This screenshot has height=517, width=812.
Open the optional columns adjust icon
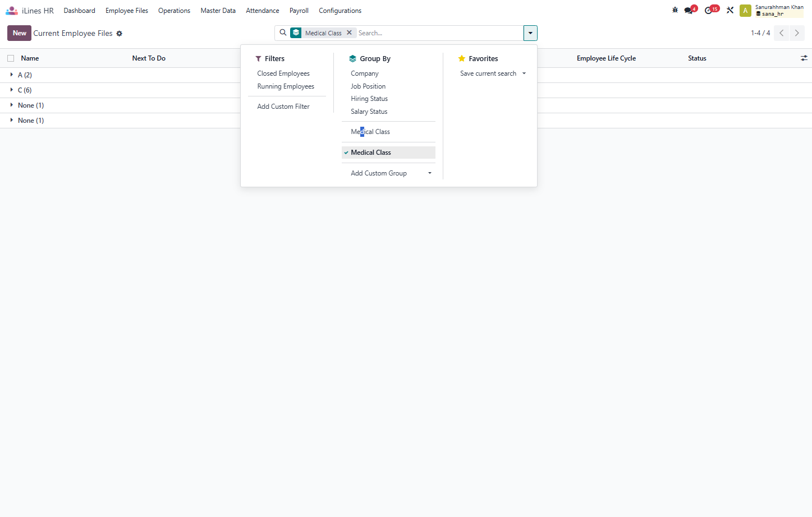804,58
